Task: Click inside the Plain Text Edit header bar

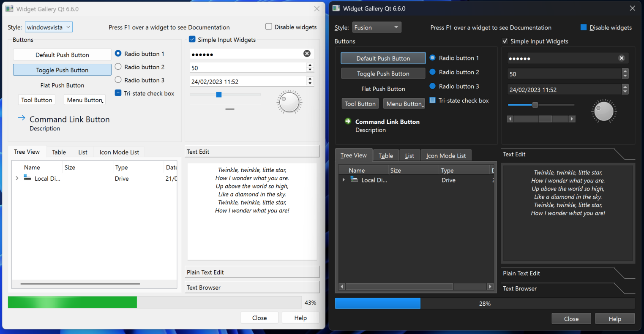Action: (252, 272)
